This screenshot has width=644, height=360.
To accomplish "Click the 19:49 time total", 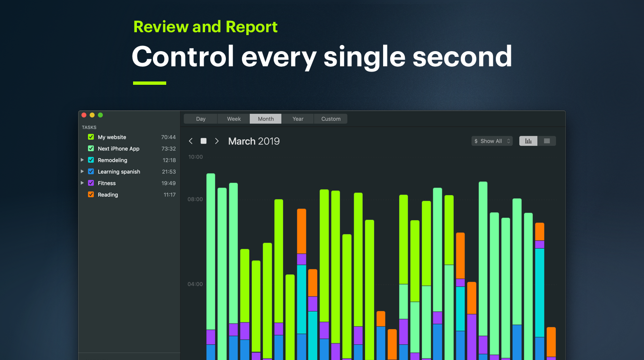I will pyautogui.click(x=169, y=183).
